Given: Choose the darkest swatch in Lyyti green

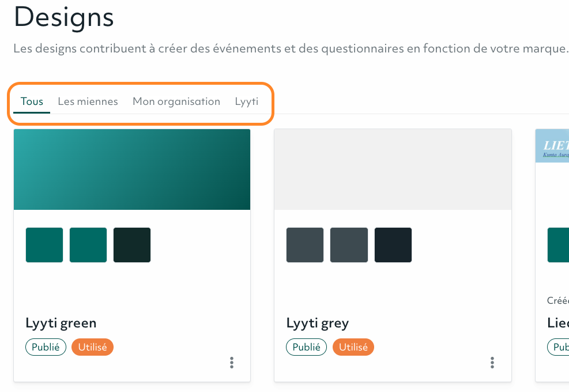Looking at the screenshot, I should tap(132, 245).
